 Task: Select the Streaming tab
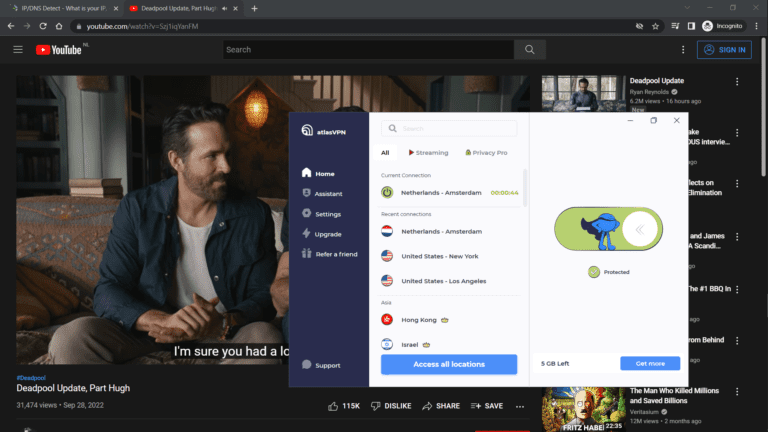click(x=428, y=153)
